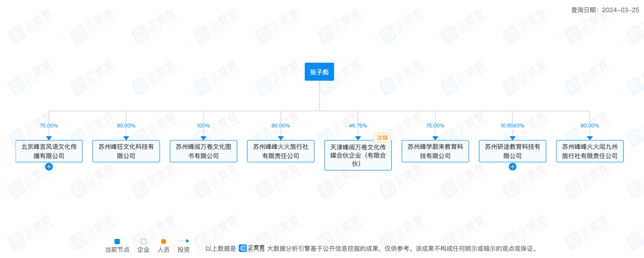This screenshot has width=644, height=258.
Task: Click 90.00% share above 苏州峰峰火火旅行社有限责任公司
Action: 280,125
